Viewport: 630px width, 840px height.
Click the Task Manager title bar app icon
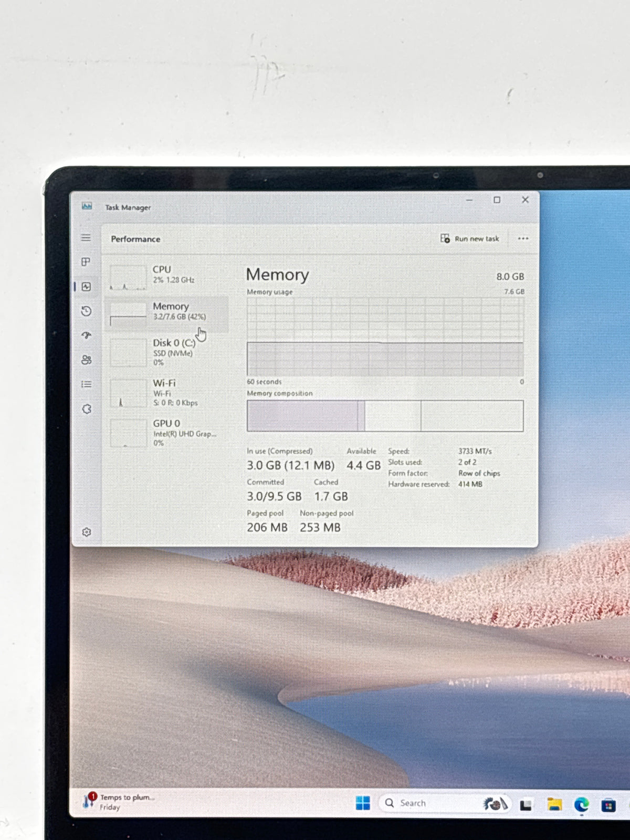pyautogui.click(x=87, y=206)
